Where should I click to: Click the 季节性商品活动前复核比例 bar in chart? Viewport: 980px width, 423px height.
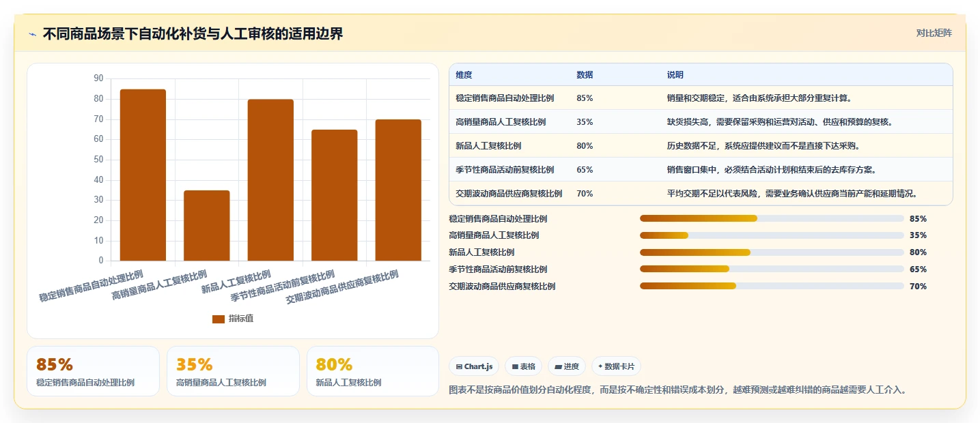pyautogui.click(x=334, y=195)
